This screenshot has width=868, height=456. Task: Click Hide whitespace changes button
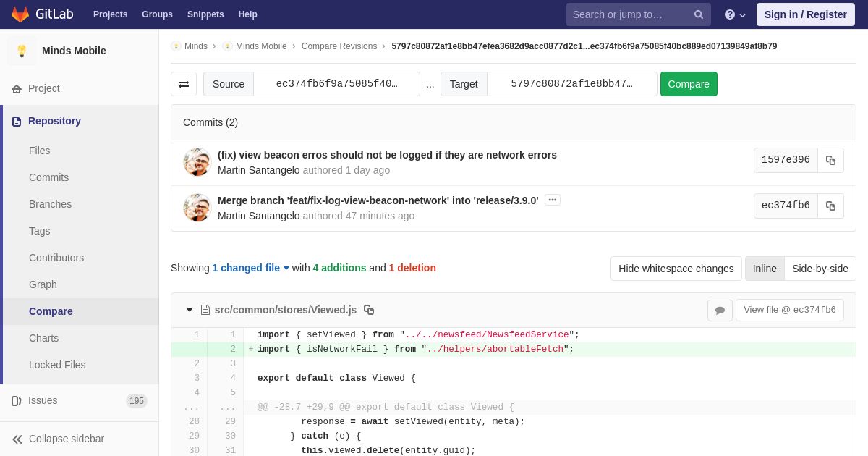click(676, 269)
